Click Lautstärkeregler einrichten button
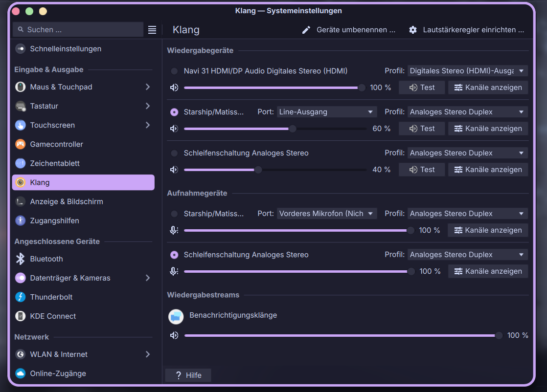The width and height of the screenshot is (547, 392). coord(466,30)
